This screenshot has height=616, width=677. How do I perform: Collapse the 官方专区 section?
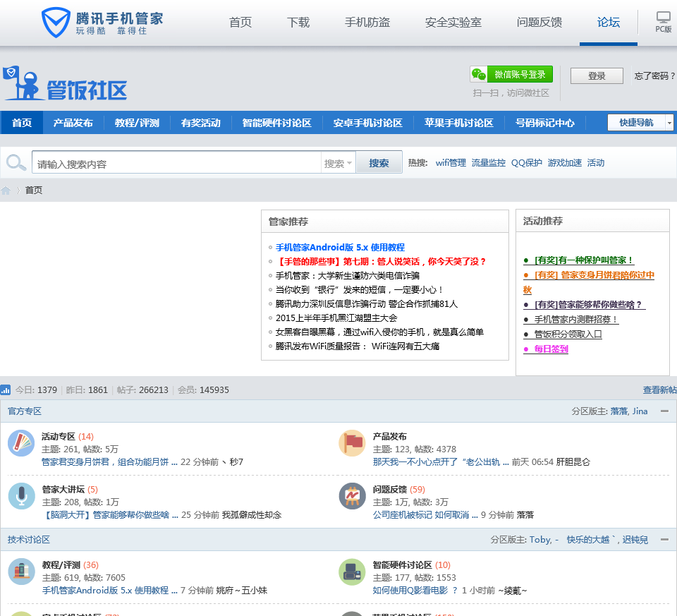(x=664, y=411)
